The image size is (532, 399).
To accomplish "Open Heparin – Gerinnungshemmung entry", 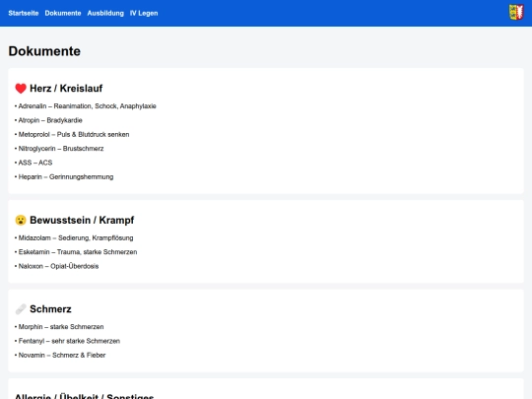I will tap(64, 177).
